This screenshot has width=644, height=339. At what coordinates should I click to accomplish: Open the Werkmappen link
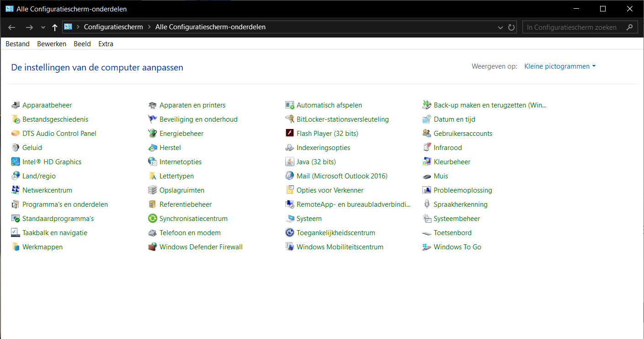tap(43, 247)
